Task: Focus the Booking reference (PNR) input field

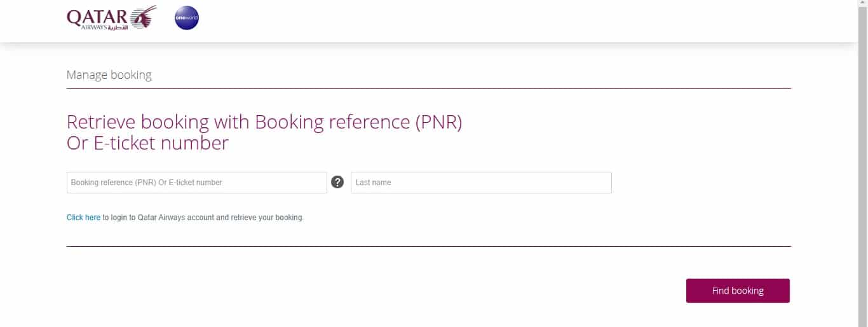Action: point(196,183)
